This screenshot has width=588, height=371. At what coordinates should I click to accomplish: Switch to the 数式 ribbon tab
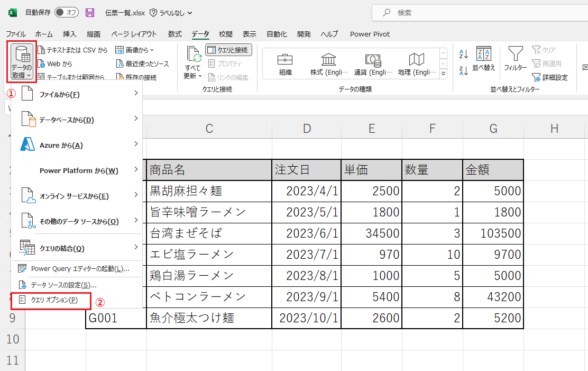pos(175,34)
